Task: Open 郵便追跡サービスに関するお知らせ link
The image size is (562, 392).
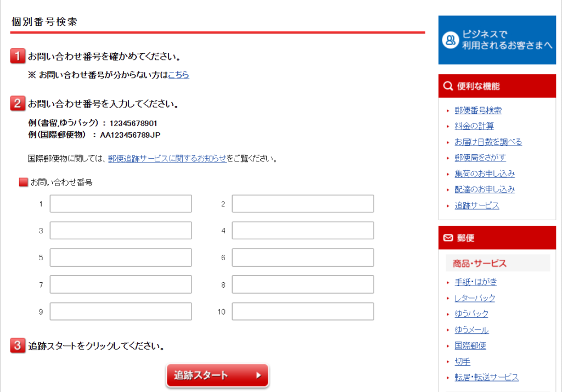Action: [167, 159]
